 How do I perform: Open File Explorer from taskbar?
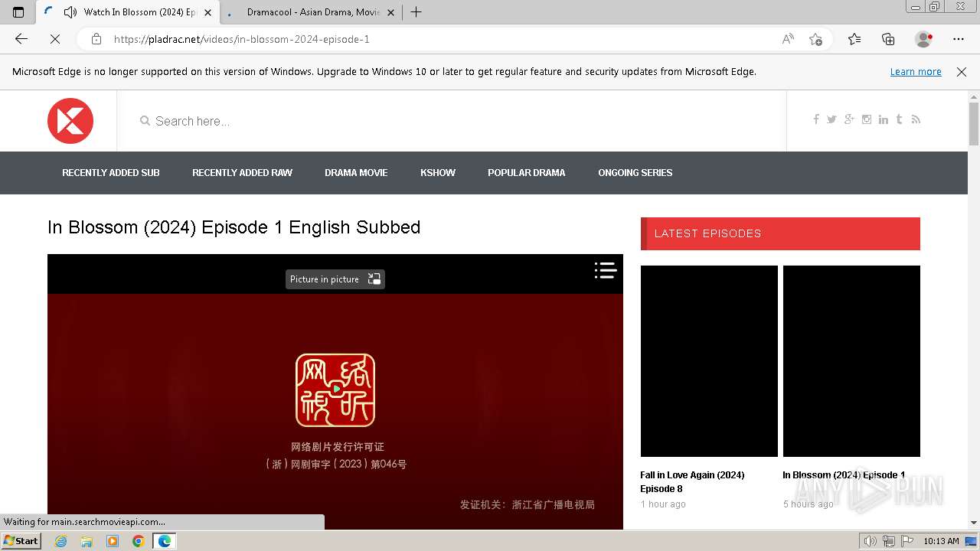point(87,541)
